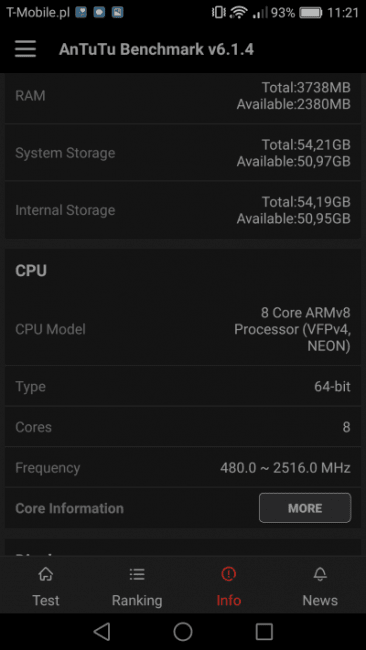Tap the CPU Model row
This screenshot has height=650, width=366.
[183, 329]
